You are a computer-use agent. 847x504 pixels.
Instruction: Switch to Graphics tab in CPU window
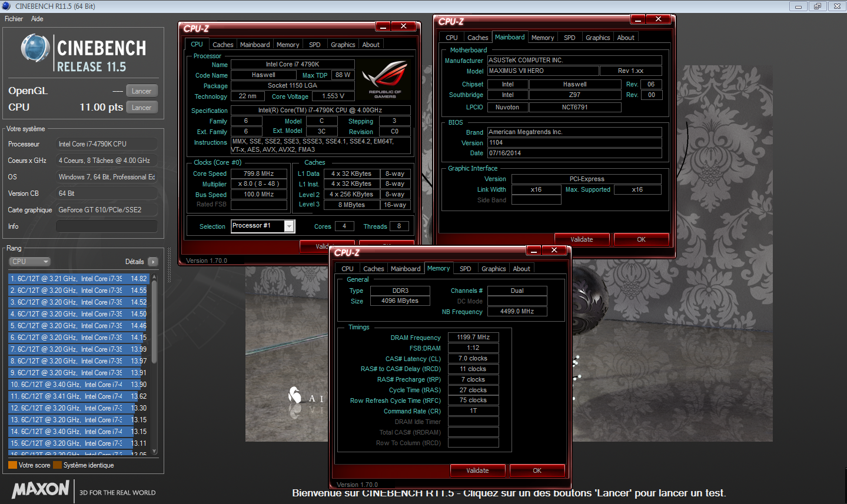pos(343,45)
